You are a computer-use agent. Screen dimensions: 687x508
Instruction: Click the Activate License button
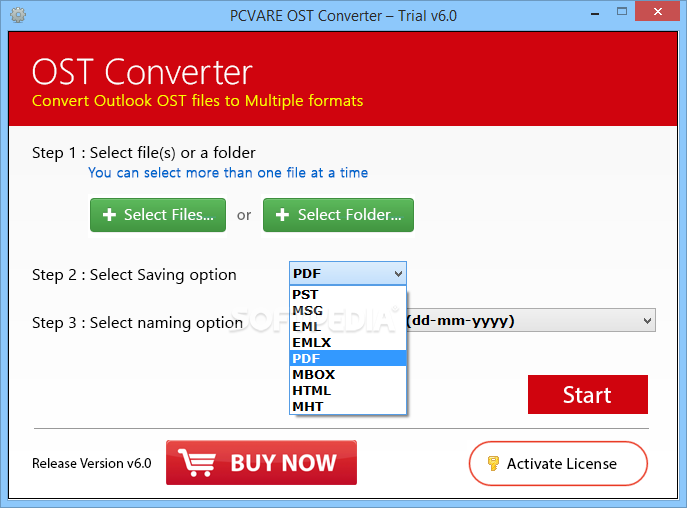558,463
